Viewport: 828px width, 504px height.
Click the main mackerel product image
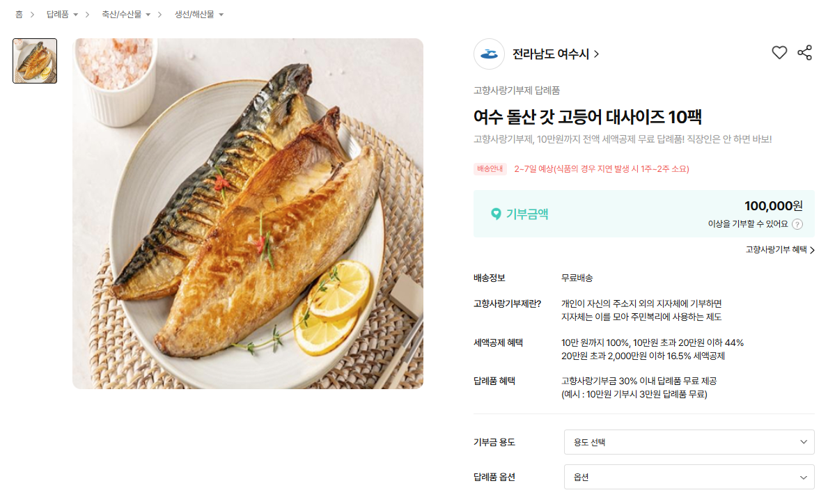pyautogui.click(x=248, y=214)
